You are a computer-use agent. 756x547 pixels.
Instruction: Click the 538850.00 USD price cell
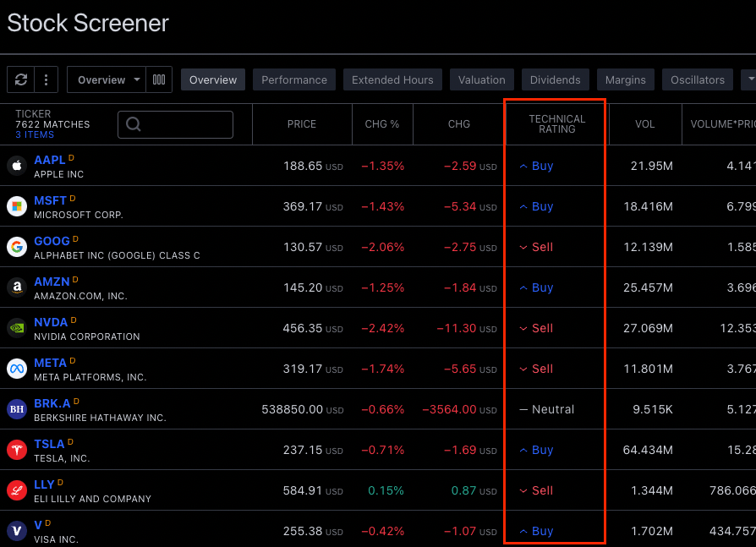tap(302, 409)
